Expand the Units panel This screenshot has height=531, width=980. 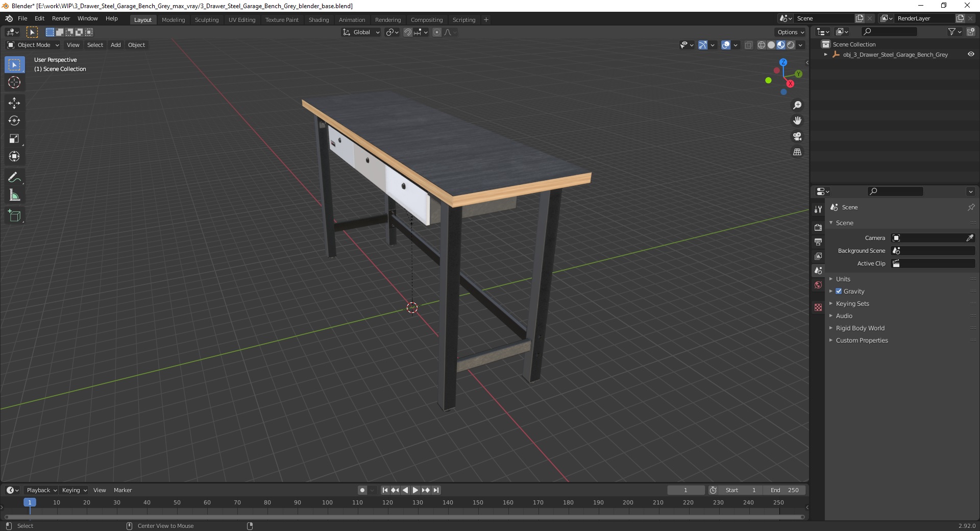click(843, 279)
